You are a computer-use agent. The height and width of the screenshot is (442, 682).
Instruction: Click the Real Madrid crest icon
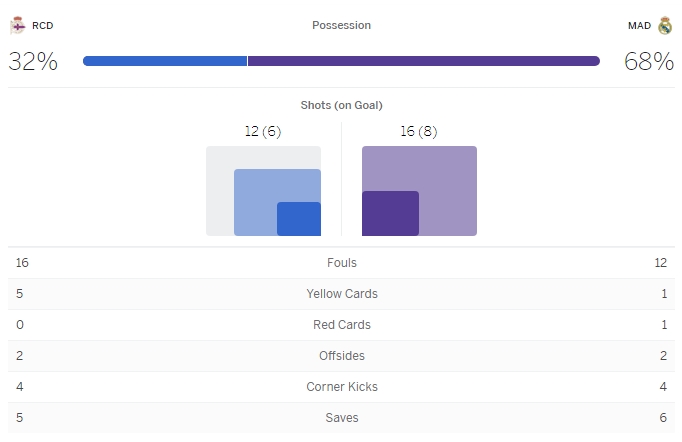click(x=665, y=25)
